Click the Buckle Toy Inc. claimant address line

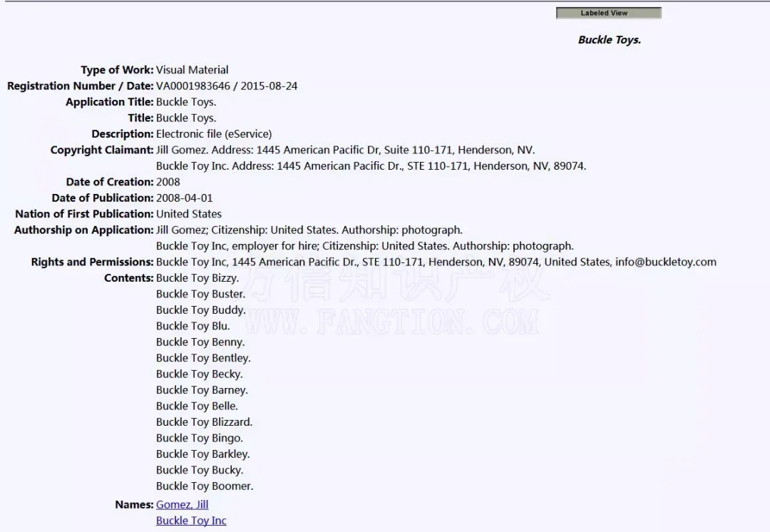tap(371, 166)
